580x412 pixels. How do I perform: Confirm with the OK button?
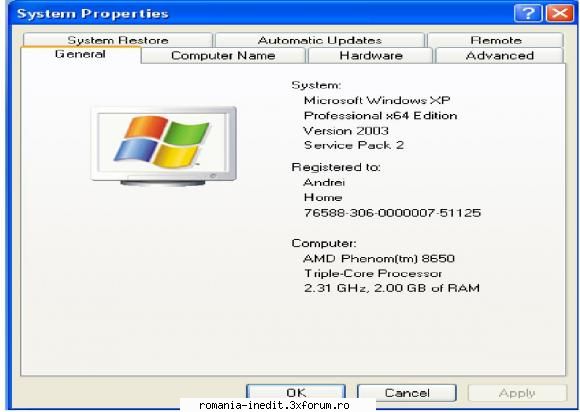[x=296, y=392]
